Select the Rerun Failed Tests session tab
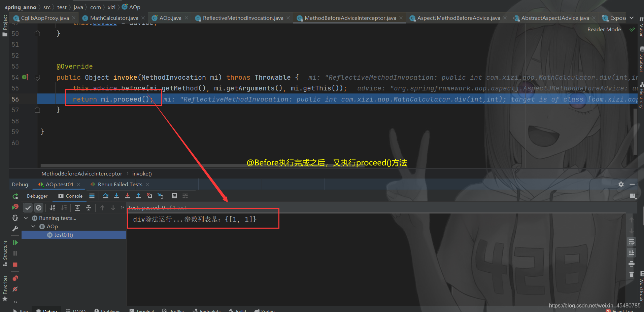 (x=116, y=184)
